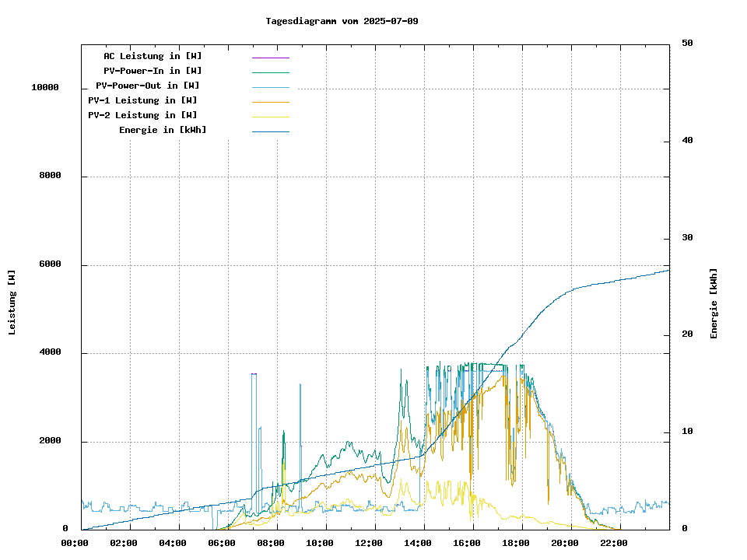Click the PV-2 Leistung legend entry text

tap(142, 115)
